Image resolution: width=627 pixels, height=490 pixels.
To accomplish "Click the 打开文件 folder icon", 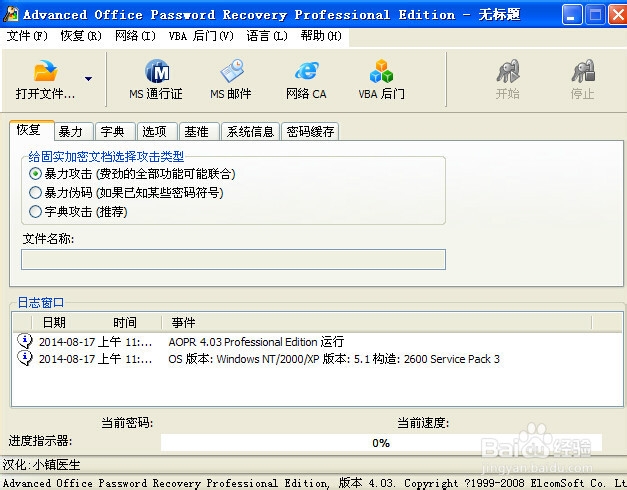I will 46,71.
